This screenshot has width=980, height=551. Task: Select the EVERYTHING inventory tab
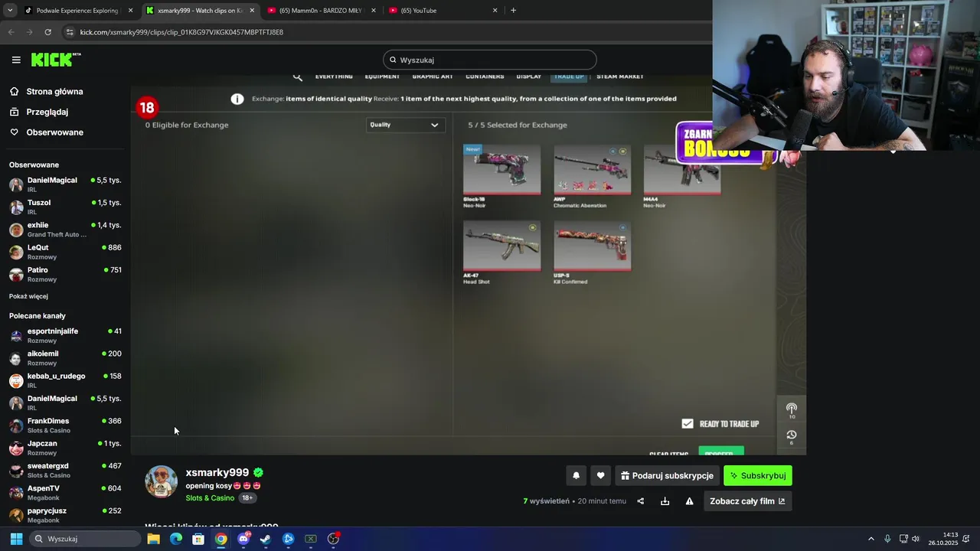pos(334,77)
